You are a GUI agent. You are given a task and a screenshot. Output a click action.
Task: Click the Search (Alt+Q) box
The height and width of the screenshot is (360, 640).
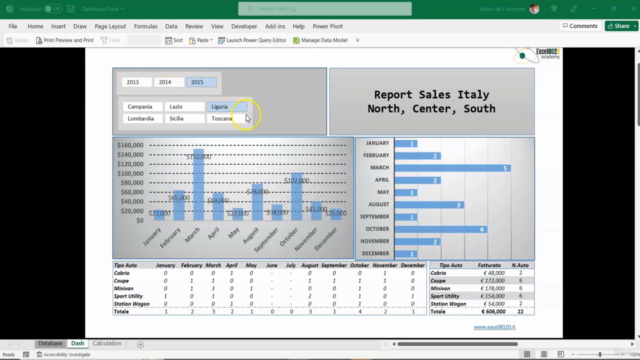[x=325, y=9]
